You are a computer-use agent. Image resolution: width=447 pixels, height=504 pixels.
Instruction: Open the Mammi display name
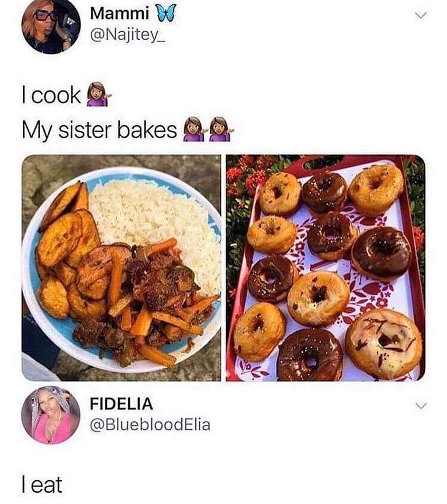[119, 14]
